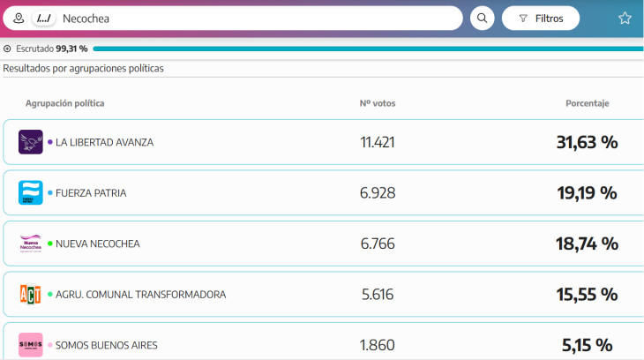Click the magnifying glass search button
This screenshot has height=360, width=644.
[483, 18]
